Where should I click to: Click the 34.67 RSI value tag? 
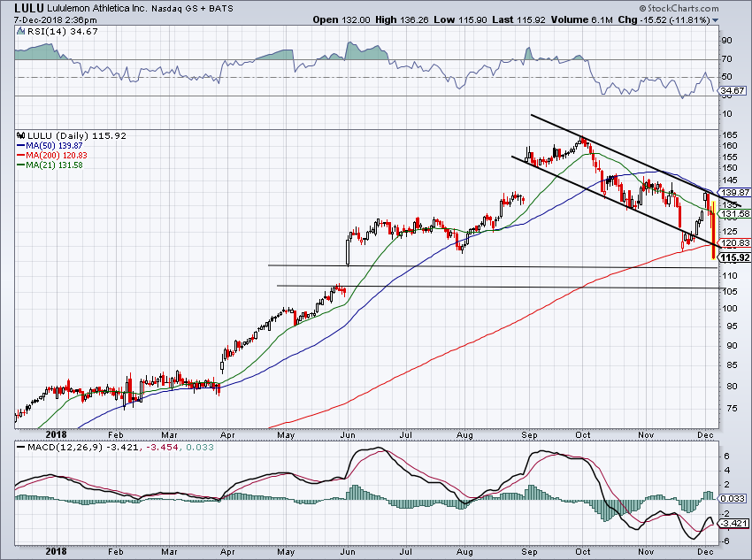733,90
